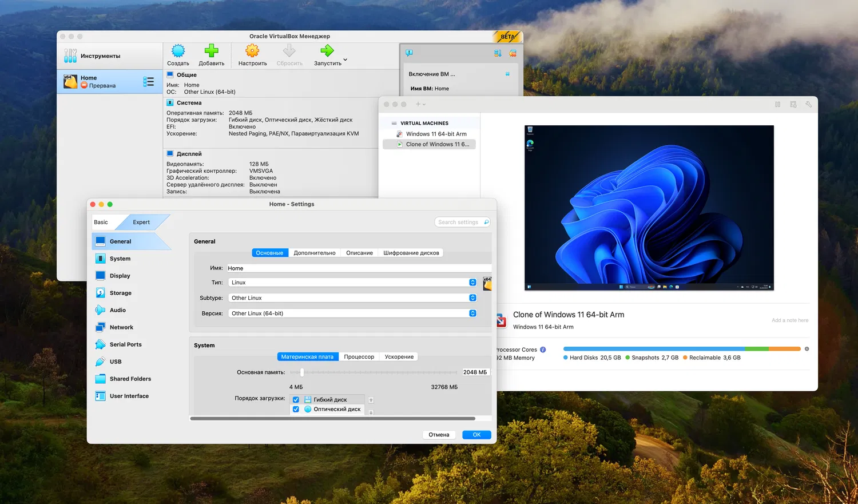Click horizontal scrollbar in settings dialog

[333, 419]
